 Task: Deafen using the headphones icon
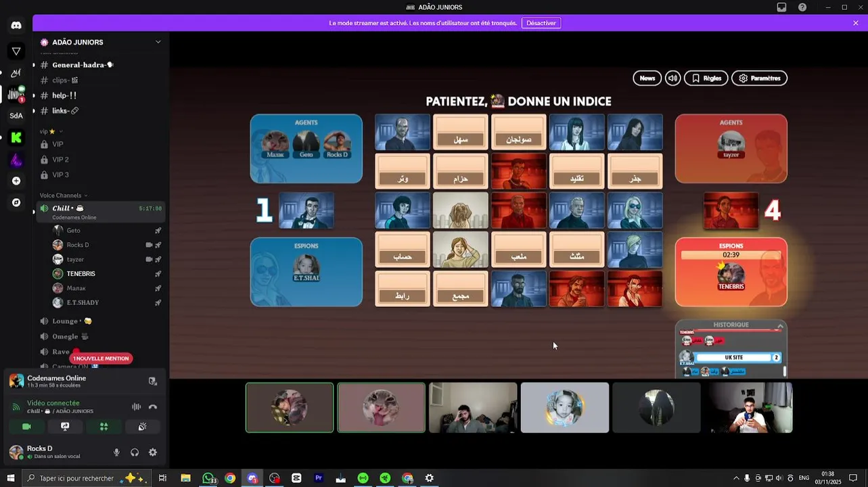[135, 453]
